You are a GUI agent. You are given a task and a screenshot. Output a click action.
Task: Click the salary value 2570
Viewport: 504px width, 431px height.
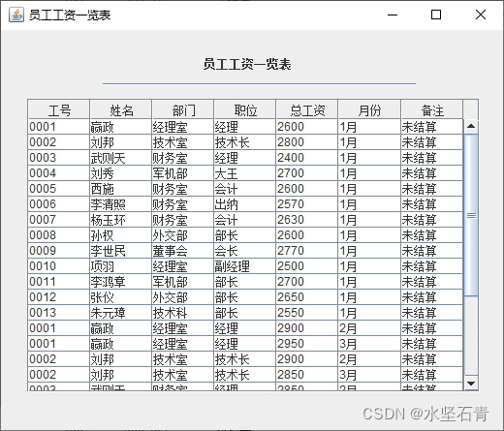307,204
